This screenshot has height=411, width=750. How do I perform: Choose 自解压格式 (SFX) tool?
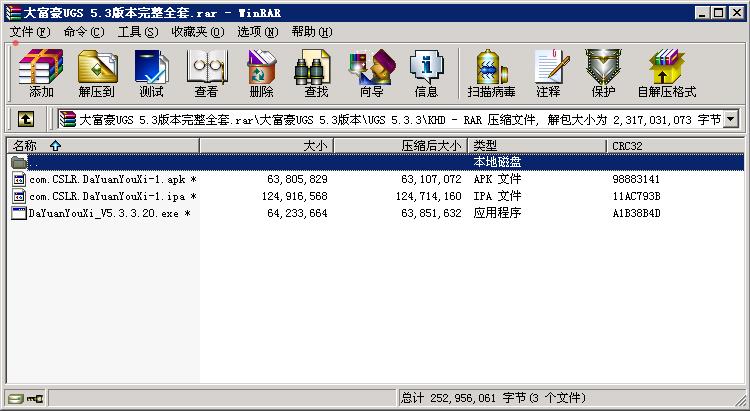click(x=667, y=73)
